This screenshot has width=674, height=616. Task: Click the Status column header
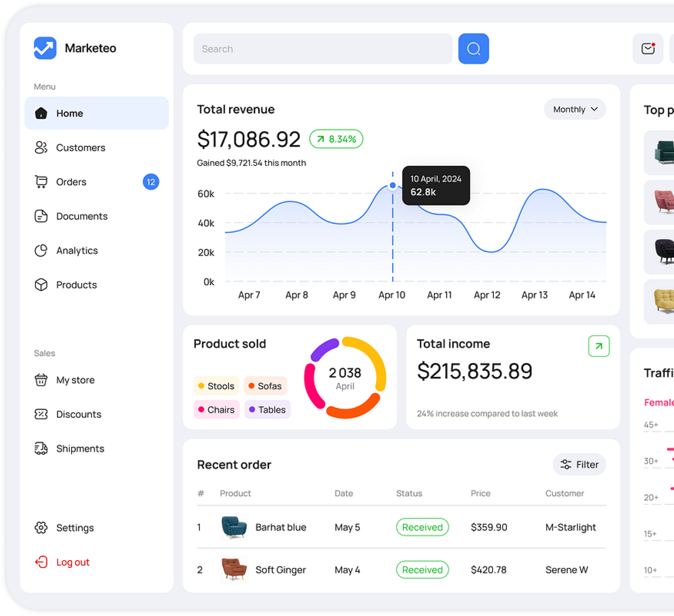(409, 493)
